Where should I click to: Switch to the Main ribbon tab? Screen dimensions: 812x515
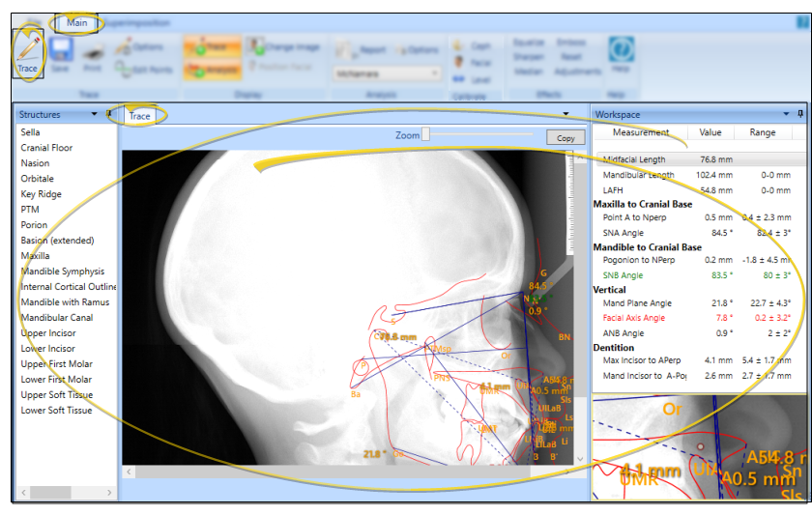[76, 22]
